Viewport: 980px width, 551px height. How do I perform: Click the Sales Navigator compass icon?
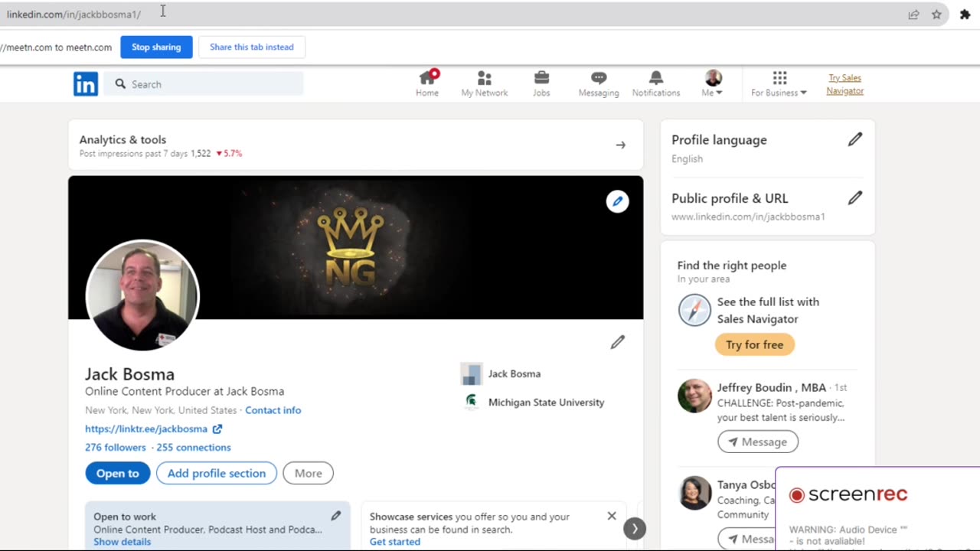694,310
